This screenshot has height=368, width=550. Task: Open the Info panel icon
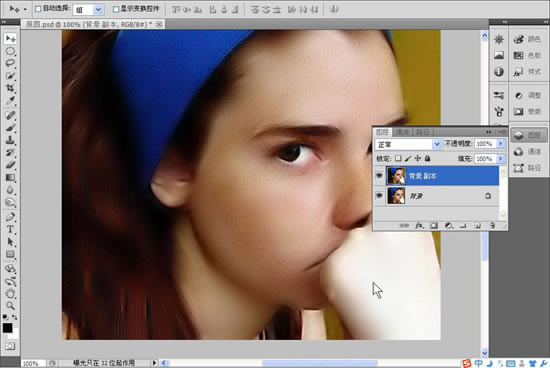499,72
